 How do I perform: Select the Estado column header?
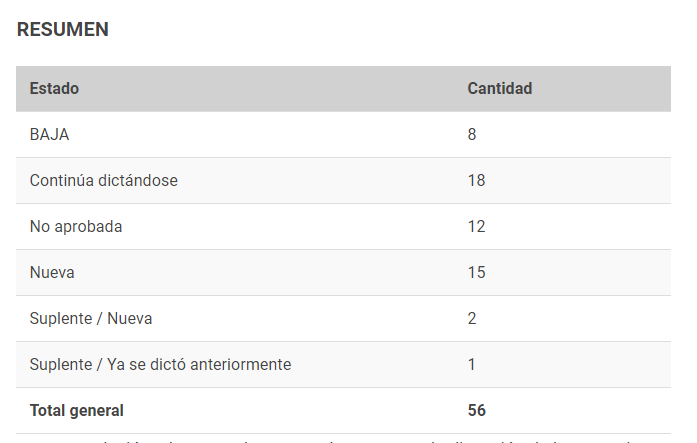point(54,88)
